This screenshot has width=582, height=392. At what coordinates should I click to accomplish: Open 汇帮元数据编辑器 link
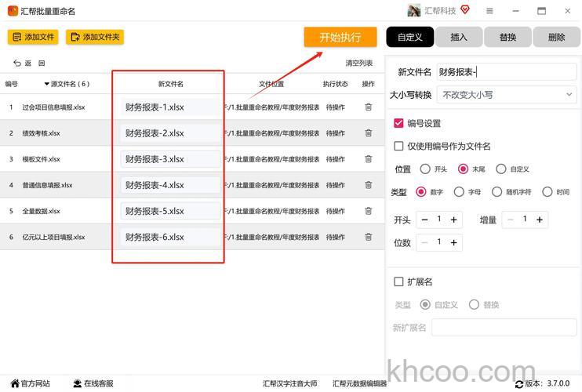point(360,383)
